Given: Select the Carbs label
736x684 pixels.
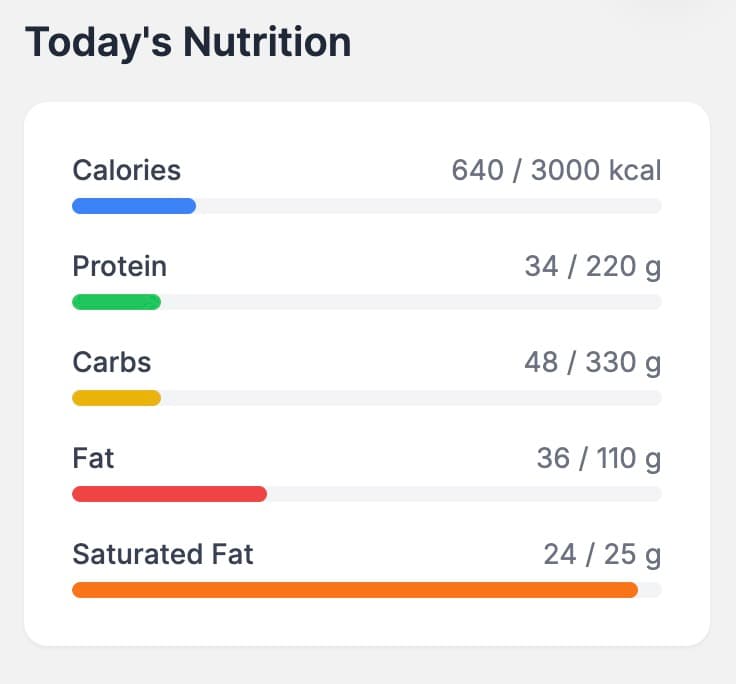Looking at the screenshot, I should click(112, 362).
